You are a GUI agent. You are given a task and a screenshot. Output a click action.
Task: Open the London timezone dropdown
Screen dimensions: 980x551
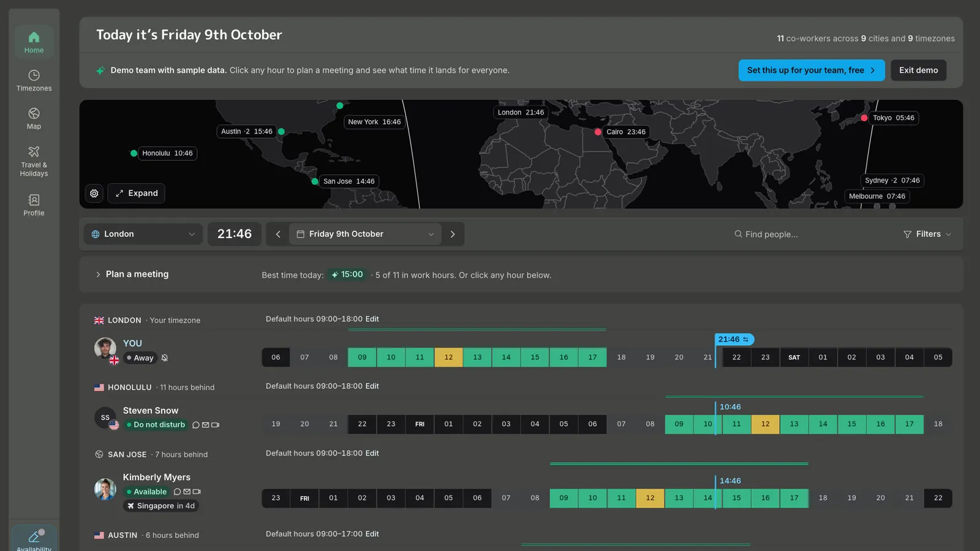[143, 234]
